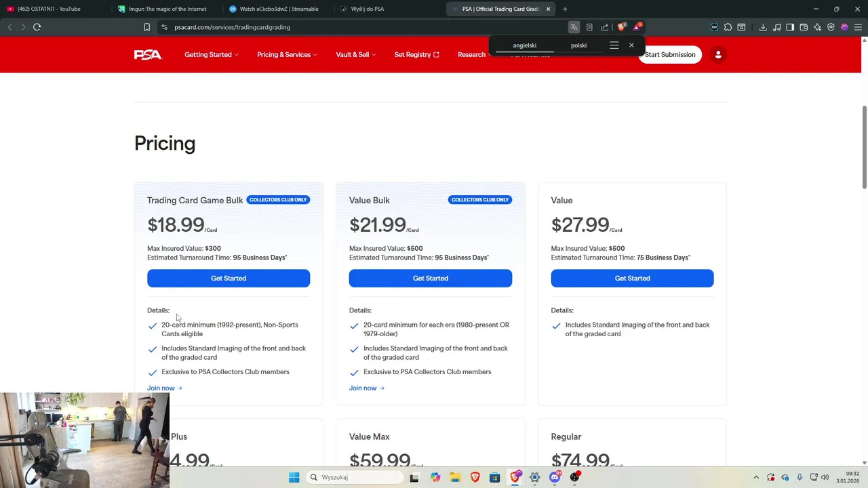Switch to the Streamable tab

click(x=277, y=9)
